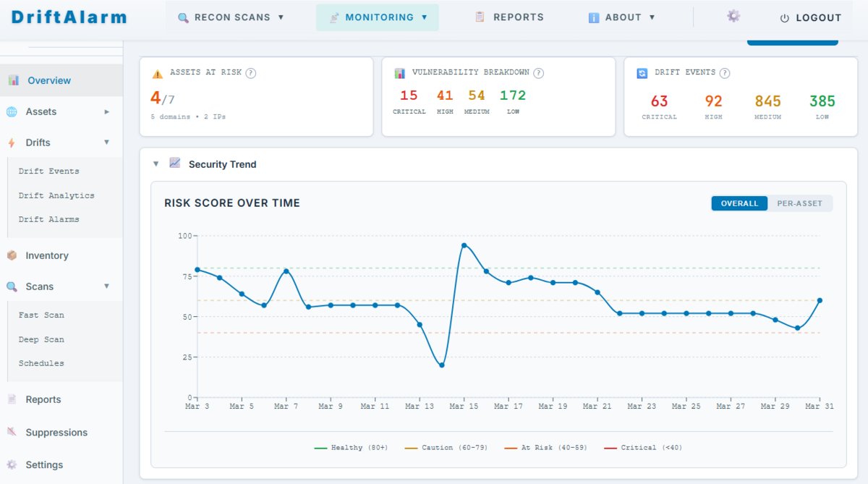Select MONITORING in the top navigation
This screenshot has width=868, height=484.
pos(377,17)
